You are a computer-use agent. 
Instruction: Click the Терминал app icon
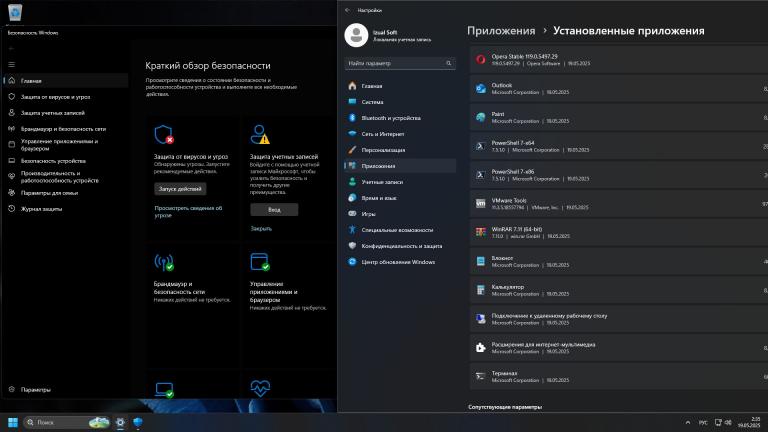click(x=480, y=376)
